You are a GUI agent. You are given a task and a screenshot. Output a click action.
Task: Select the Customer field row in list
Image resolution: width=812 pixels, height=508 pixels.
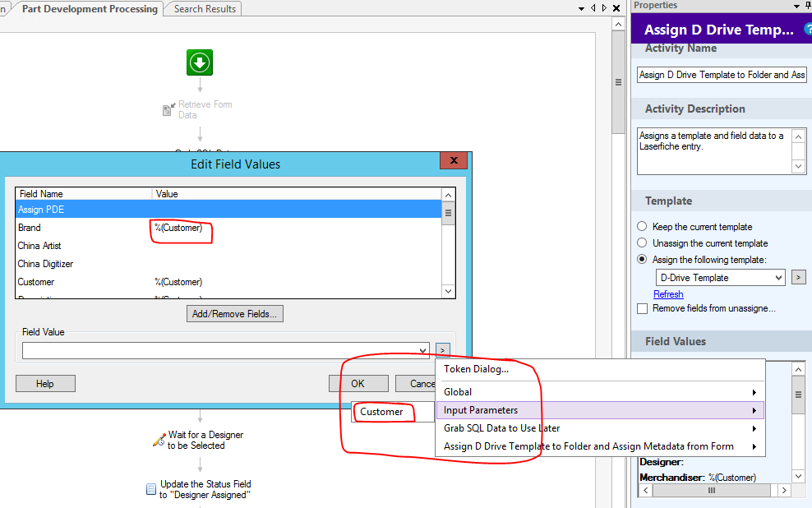click(x=228, y=282)
